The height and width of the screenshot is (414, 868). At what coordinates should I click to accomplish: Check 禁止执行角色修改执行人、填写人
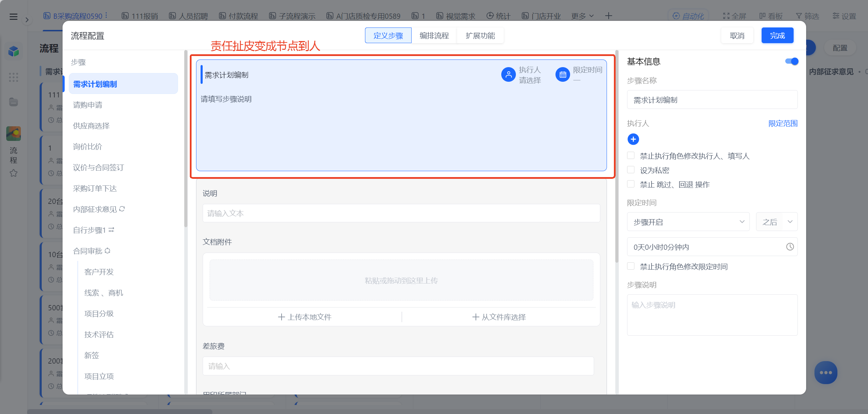[x=631, y=156]
